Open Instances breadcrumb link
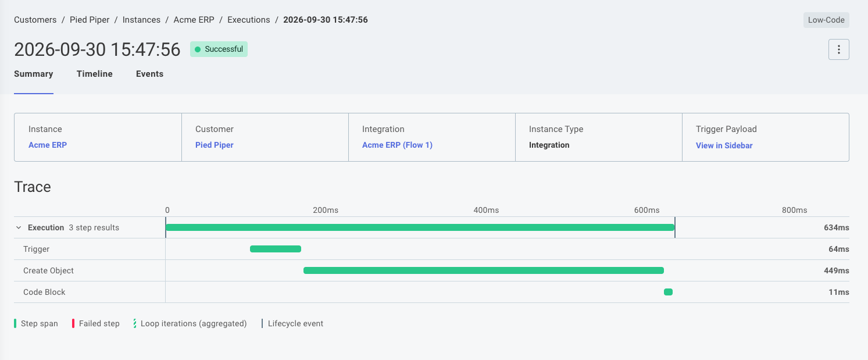This screenshot has height=360, width=868. [x=141, y=20]
